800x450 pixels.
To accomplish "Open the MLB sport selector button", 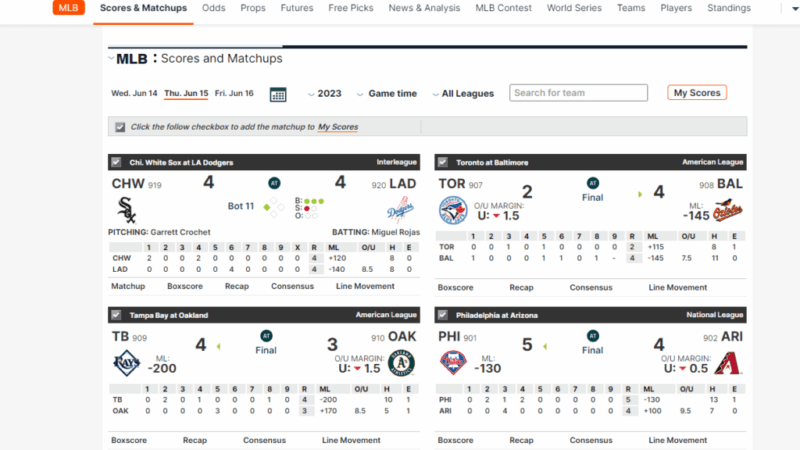I will tap(68, 8).
